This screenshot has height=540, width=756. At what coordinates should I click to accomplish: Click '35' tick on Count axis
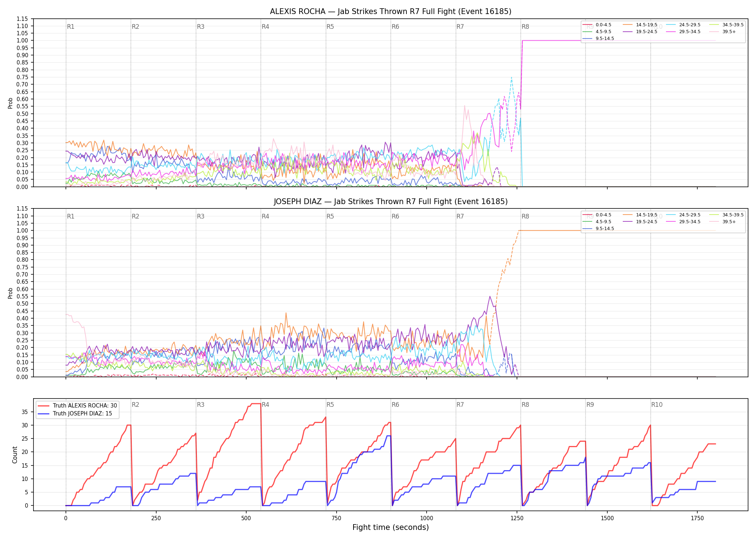point(25,412)
